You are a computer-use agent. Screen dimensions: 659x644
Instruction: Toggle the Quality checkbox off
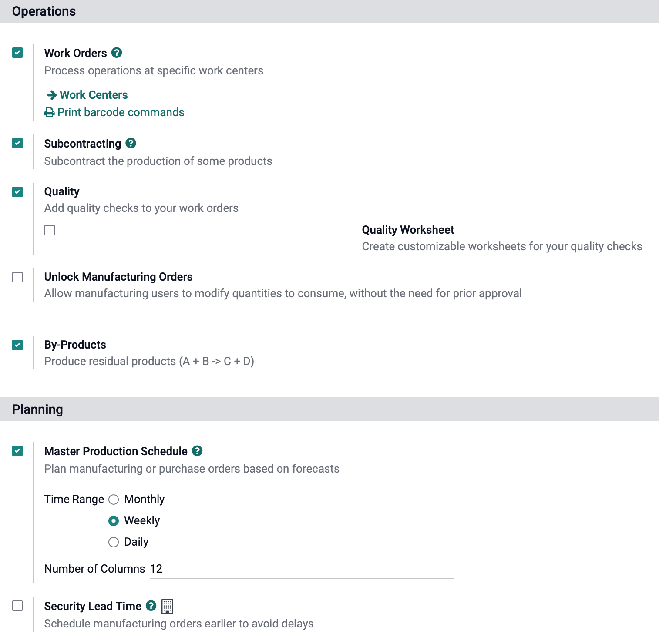tap(17, 192)
